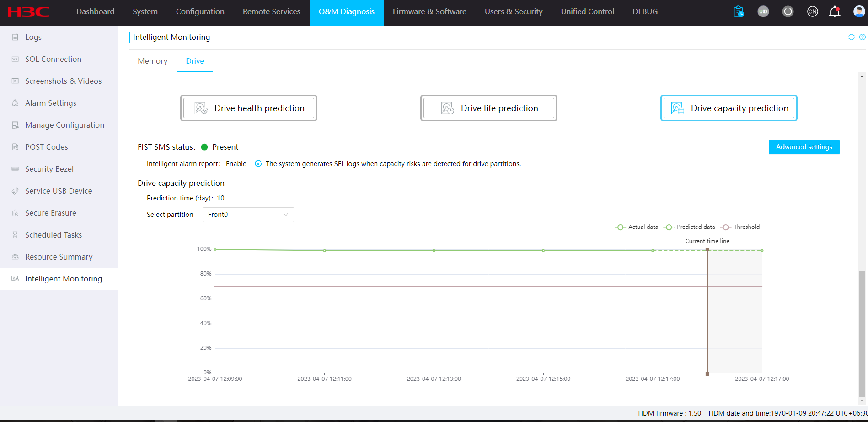Click the Scheduled Tasks hourglass icon
Image resolution: width=868 pixels, height=422 pixels.
coord(15,235)
